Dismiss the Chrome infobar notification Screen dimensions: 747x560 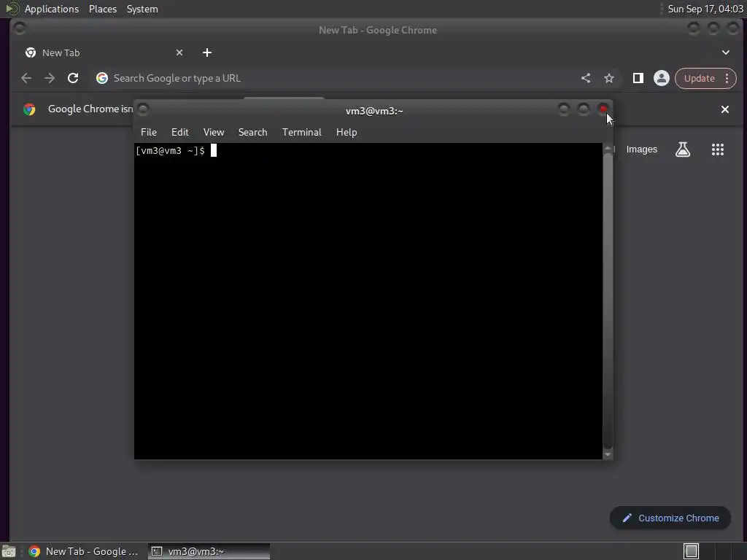(x=725, y=109)
